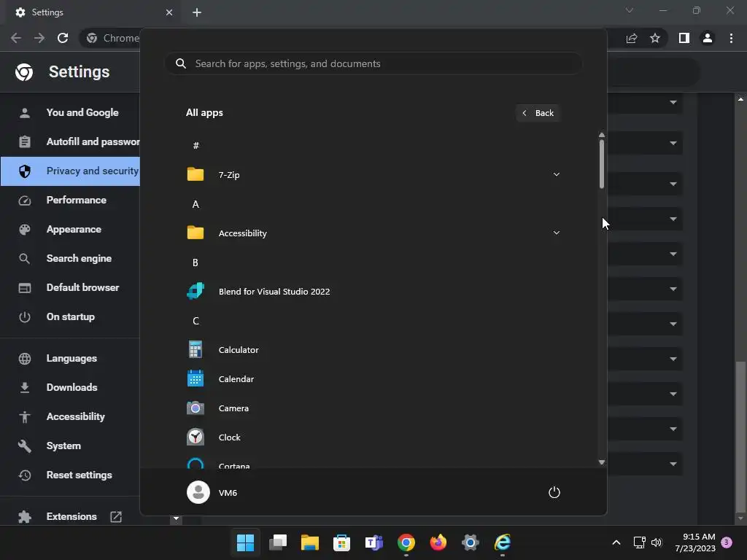This screenshot has height=560, width=747.
Task: Go back in Chrome navigation
Action: coord(16,38)
